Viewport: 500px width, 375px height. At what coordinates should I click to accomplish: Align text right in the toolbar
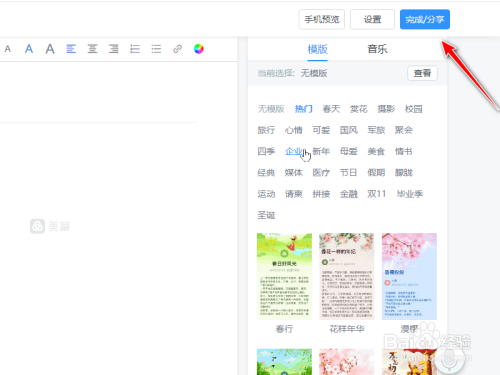coord(114,49)
